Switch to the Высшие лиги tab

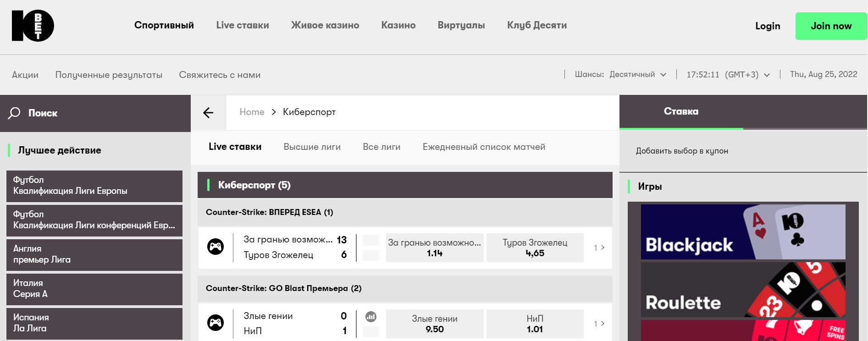coord(312,147)
